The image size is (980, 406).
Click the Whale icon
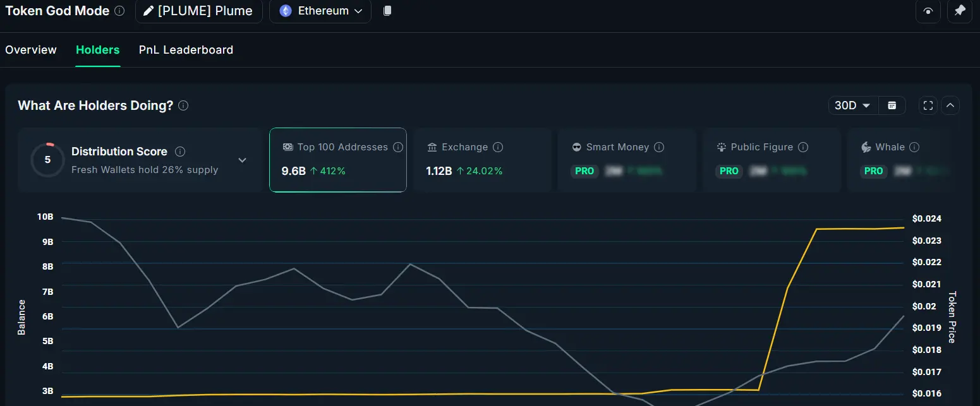pyautogui.click(x=866, y=147)
